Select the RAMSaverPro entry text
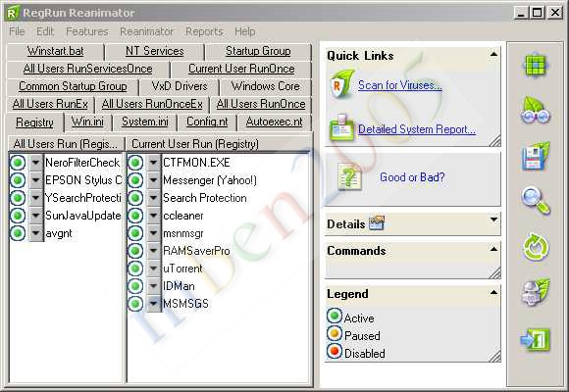Image resolution: width=569 pixels, height=392 pixels. point(196,251)
